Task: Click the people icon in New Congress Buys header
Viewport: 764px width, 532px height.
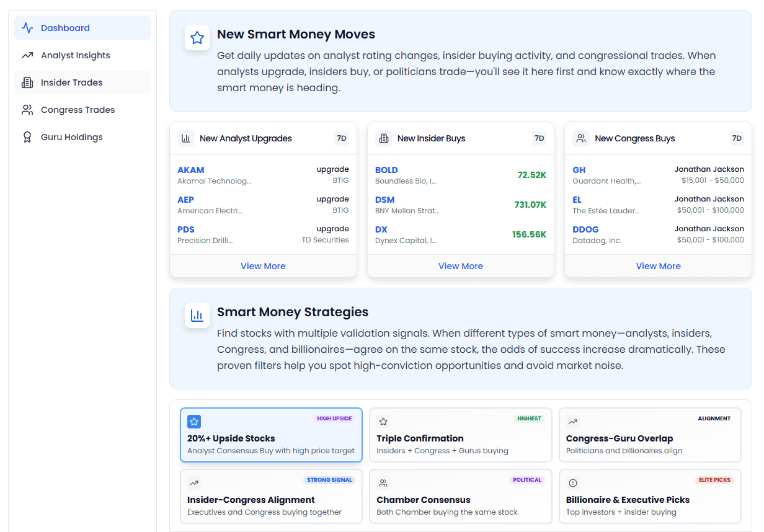Action: point(581,138)
